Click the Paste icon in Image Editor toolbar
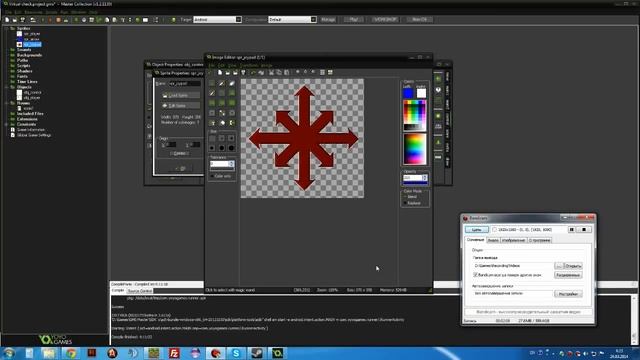Screen dimensions: 640x360 point(287,73)
